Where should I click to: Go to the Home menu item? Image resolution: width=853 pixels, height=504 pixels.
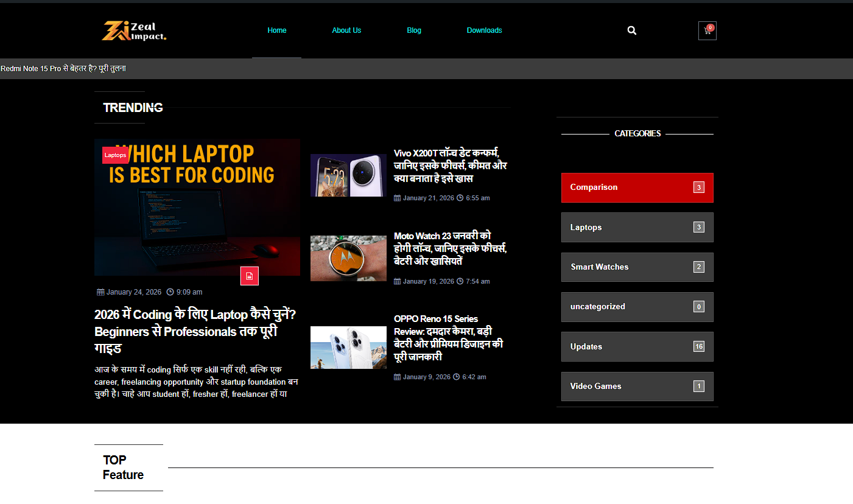[x=276, y=30]
